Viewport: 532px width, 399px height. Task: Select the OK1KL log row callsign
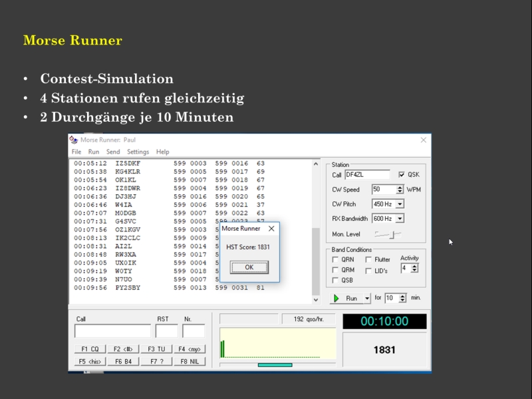(x=126, y=180)
